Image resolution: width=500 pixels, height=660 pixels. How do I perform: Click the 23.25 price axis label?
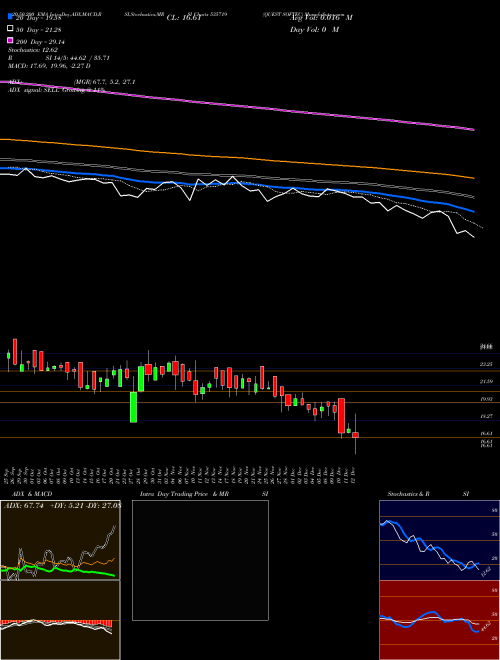[x=487, y=364]
